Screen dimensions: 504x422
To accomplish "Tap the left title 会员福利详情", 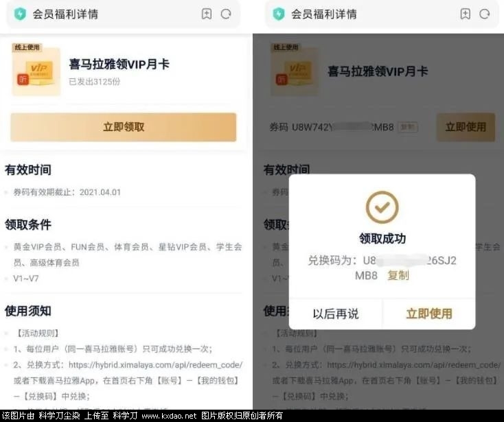I will click(65, 14).
